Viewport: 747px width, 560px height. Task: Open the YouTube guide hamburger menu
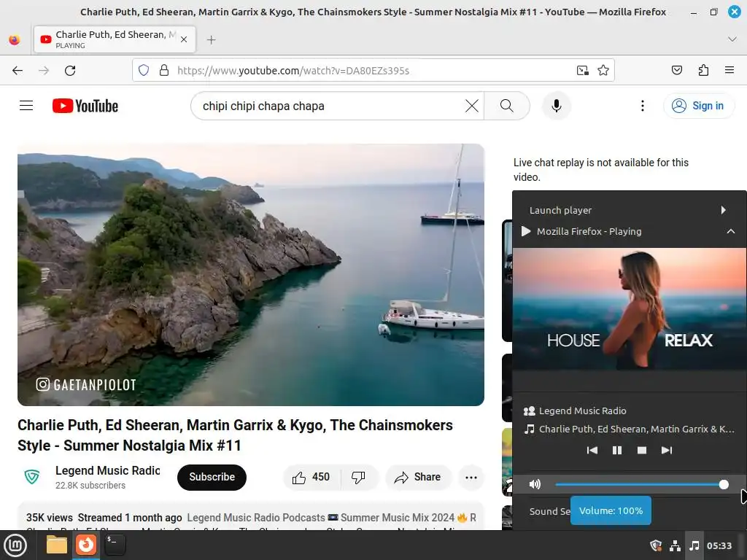tap(26, 106)
